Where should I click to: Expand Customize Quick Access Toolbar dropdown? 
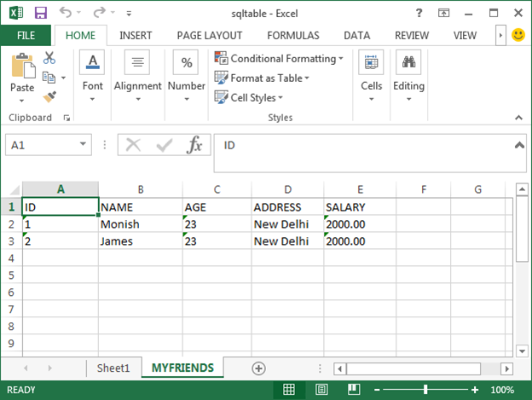pyautogui.click(x=129, y=14)
